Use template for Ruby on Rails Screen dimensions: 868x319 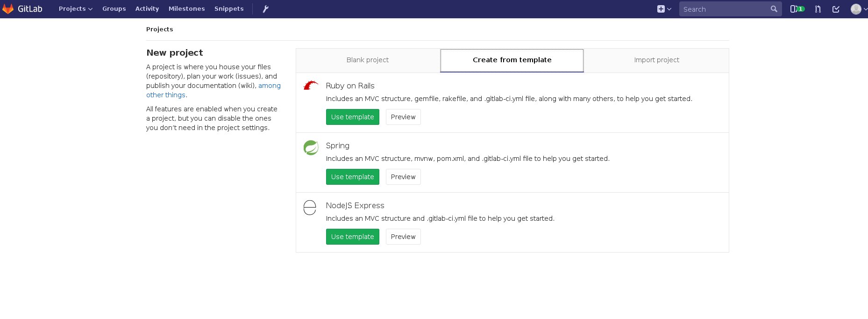tap(353, 117)
